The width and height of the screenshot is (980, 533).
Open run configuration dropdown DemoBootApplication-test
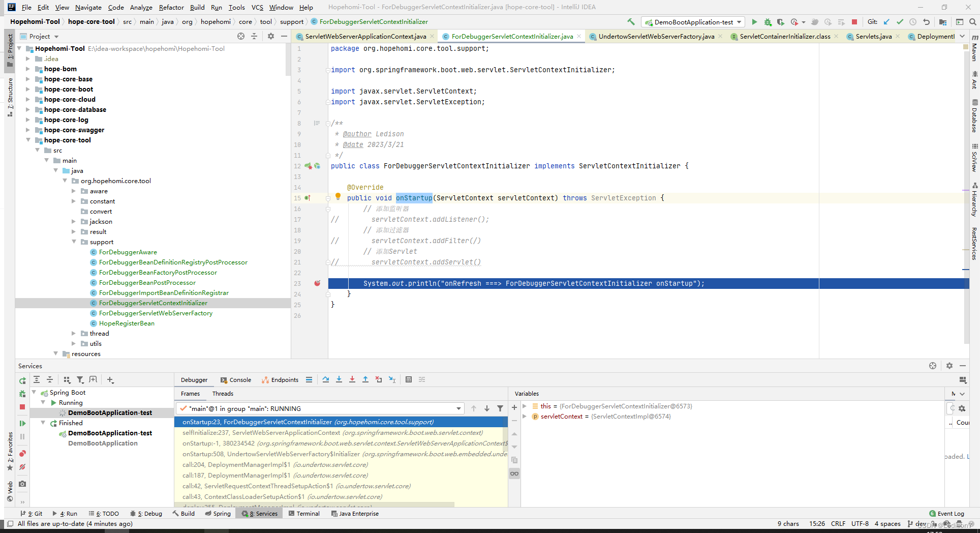pyautogui.click(x=693, y=22)
